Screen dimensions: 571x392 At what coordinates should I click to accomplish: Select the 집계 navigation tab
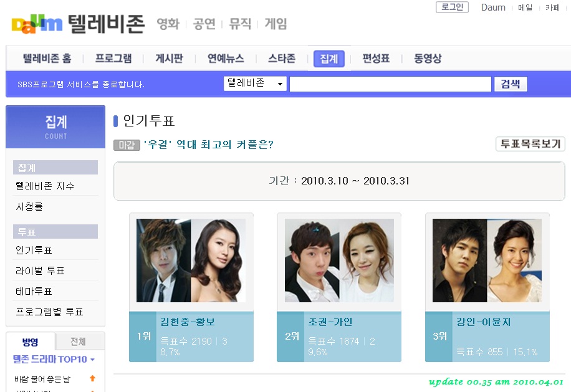329,59
